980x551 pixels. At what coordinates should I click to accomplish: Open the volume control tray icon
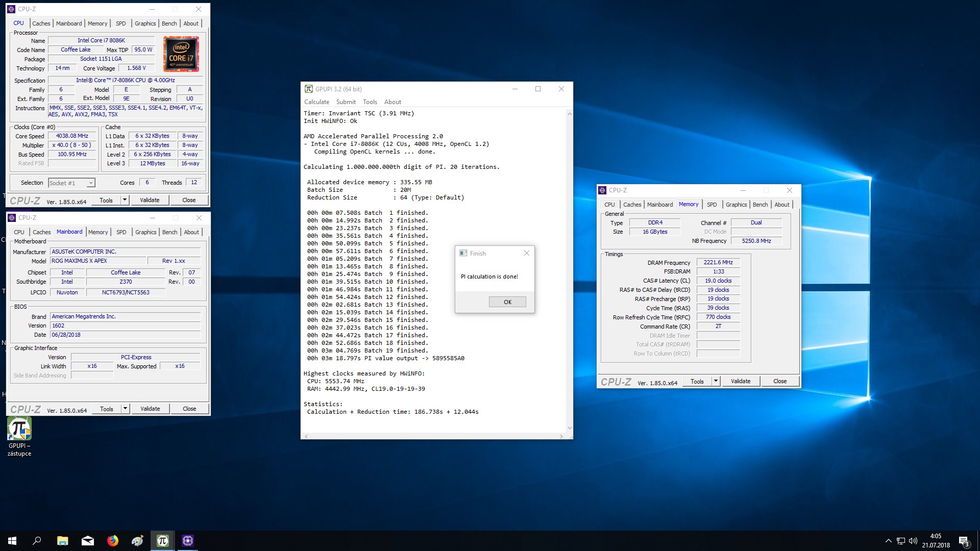(x=913, y=541)
